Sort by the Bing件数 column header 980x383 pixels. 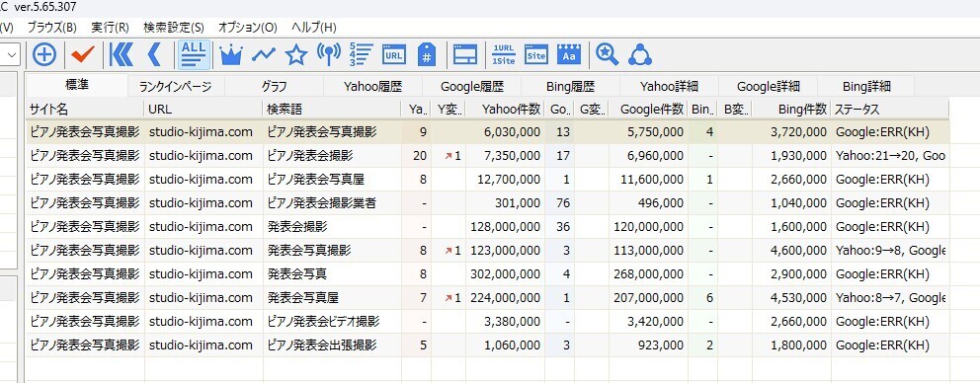coord(791,110)
